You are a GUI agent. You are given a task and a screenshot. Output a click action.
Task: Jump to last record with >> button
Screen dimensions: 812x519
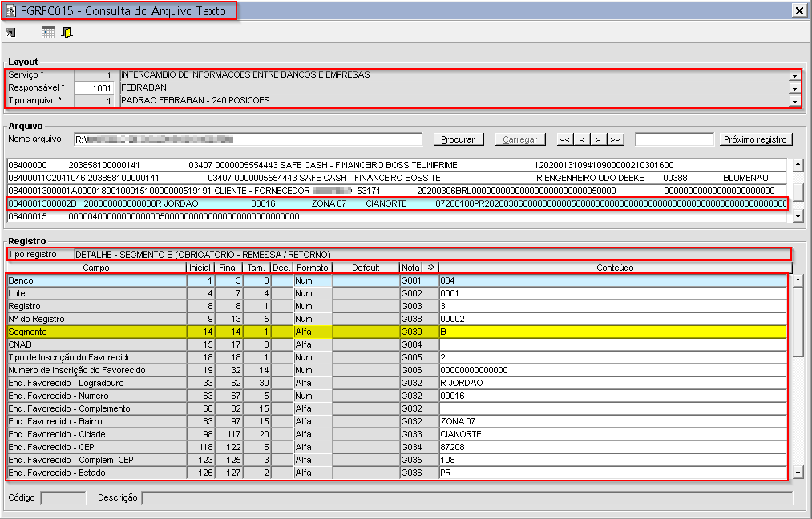coord(615,139)
